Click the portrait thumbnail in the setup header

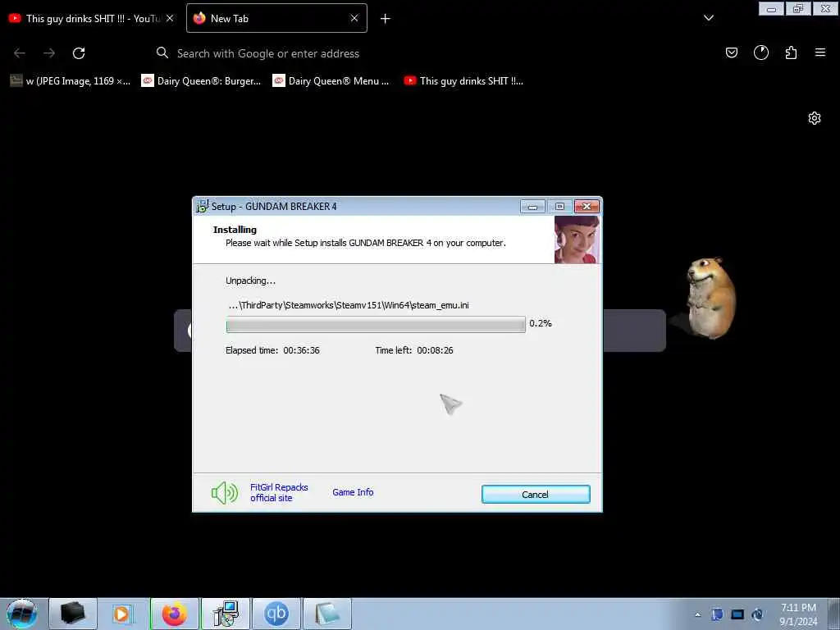[577, 240]
